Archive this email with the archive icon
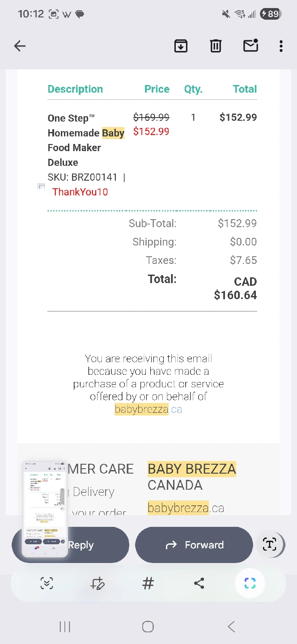 [x=181, y=46]
